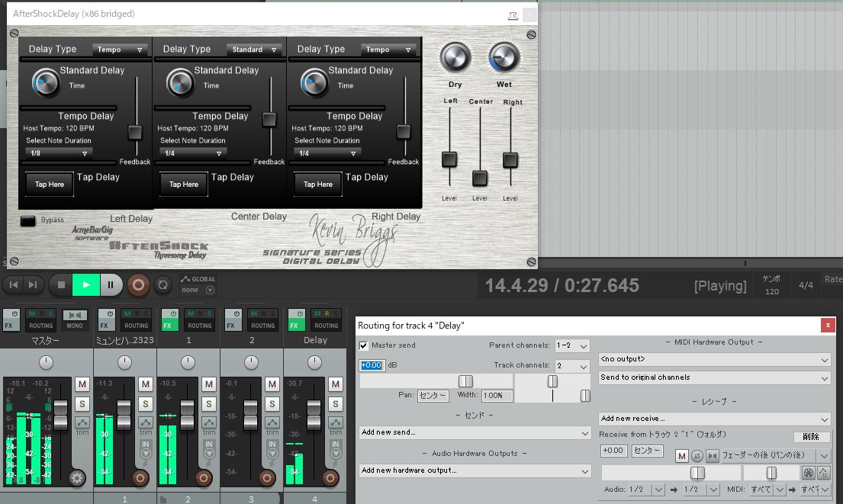Mute the track named 2

pos(272,384)
